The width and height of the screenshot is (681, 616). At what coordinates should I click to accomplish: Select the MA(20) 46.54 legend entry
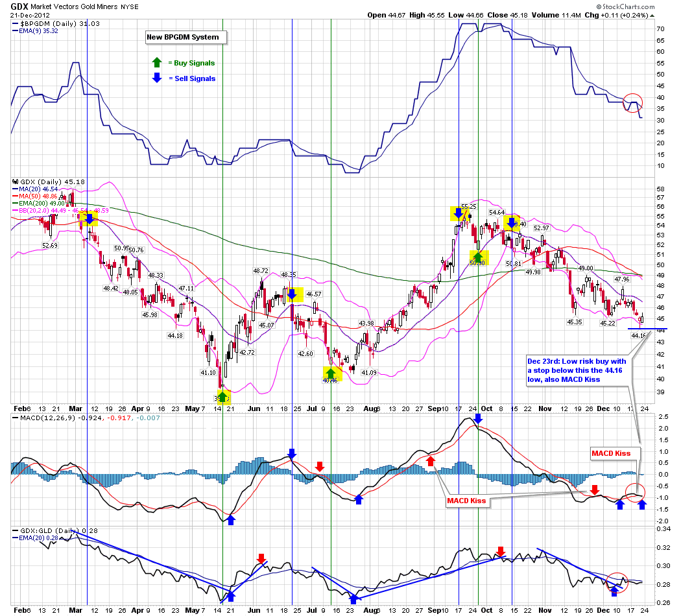tap(36, 189)
